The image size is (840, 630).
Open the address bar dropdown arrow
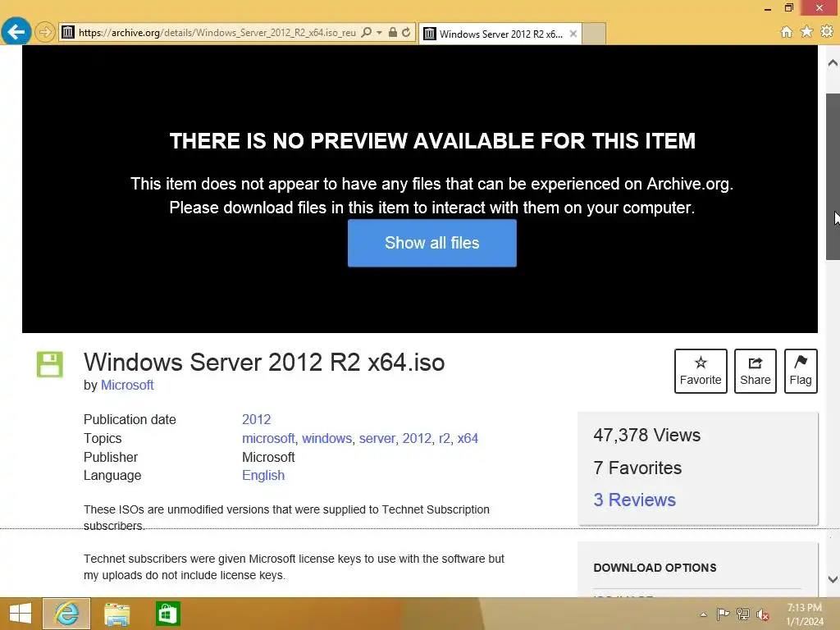[379, 33]
